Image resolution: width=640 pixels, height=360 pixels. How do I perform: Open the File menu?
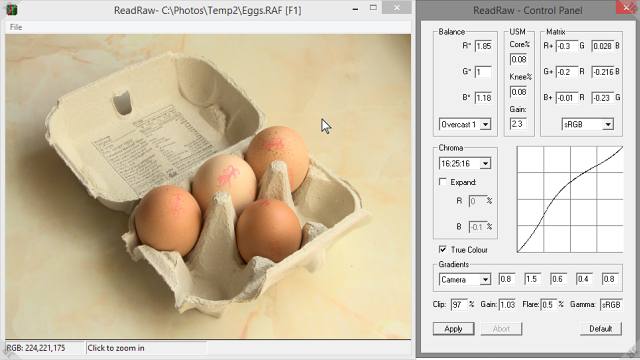16,27
